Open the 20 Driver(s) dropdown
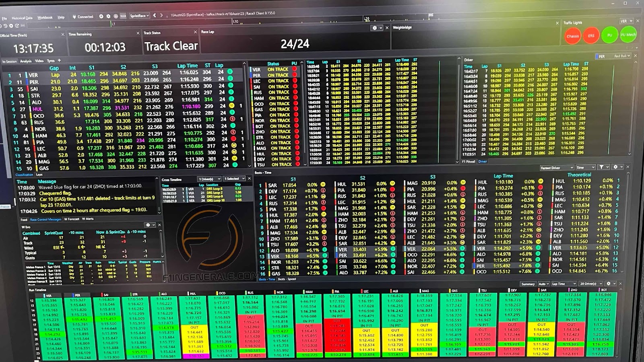The height and width of the screenshot is (362, 644). (590, 284)
